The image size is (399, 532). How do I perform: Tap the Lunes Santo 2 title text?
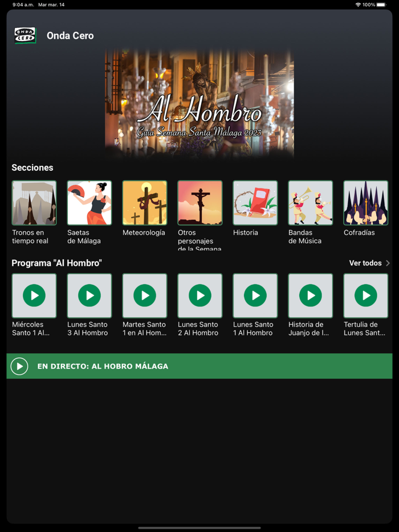198,329
